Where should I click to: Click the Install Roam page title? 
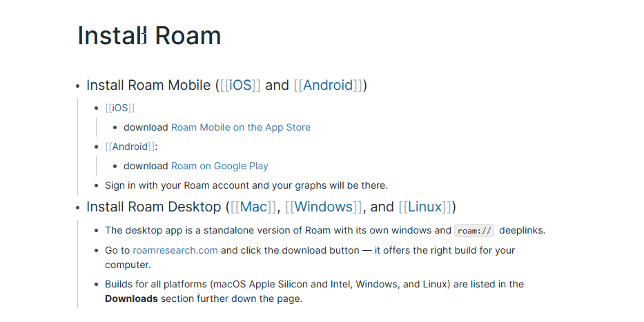(x=150, y=36)
